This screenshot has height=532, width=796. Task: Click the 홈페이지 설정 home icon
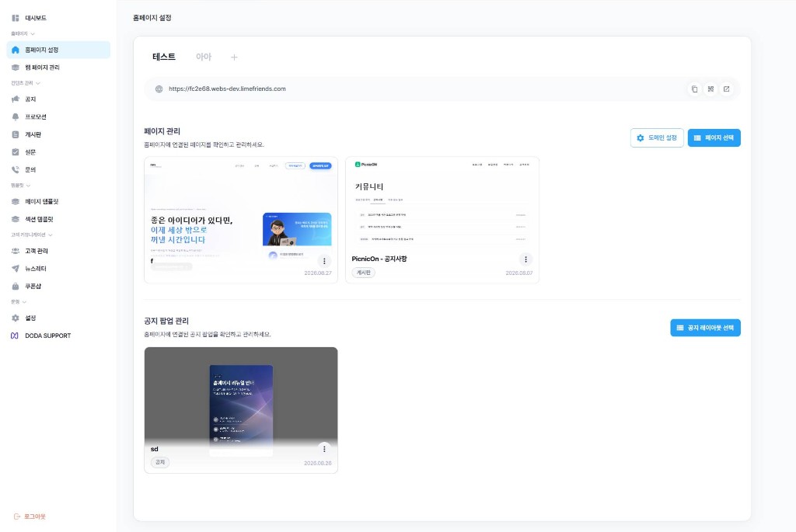tap(16, 50)
